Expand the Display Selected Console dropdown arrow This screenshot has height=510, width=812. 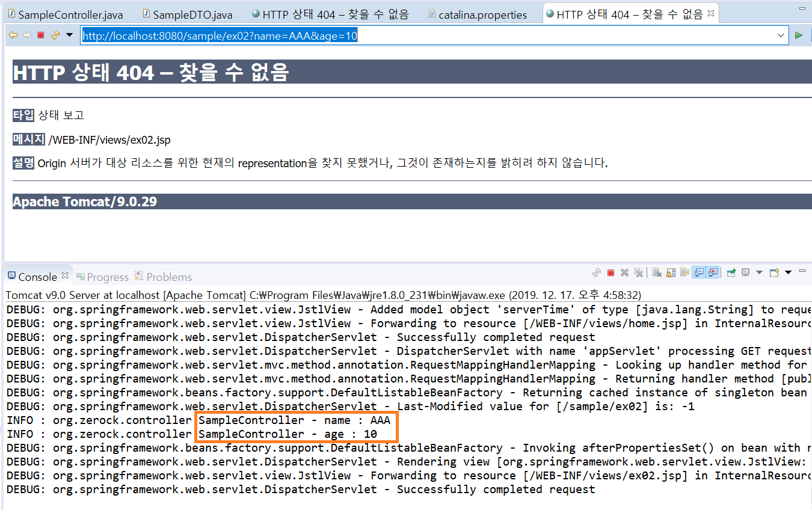(x=759, y=272)
